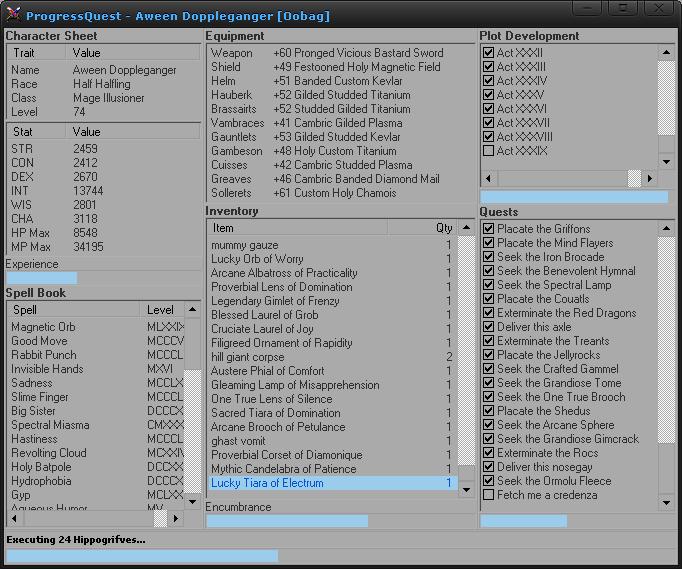The height and width of the screenshot is (569, 682).
Task: Select the Magnetic Orb spell
Action: pyautogui.click(x=96, y=327)
